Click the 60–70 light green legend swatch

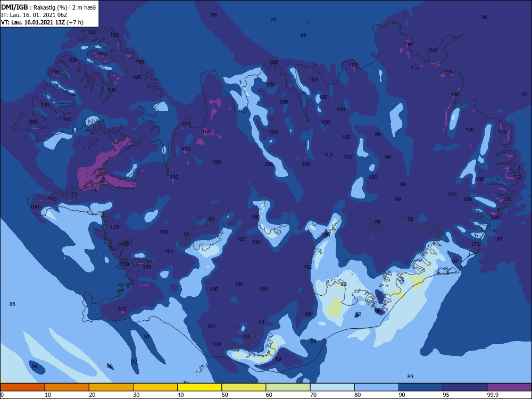[x=288, y=387]
